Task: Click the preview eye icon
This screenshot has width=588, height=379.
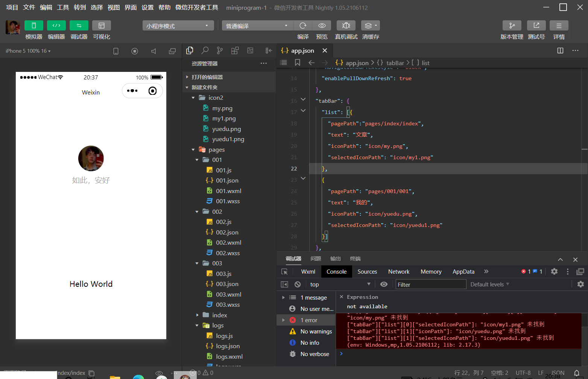Action: point(322,26)
